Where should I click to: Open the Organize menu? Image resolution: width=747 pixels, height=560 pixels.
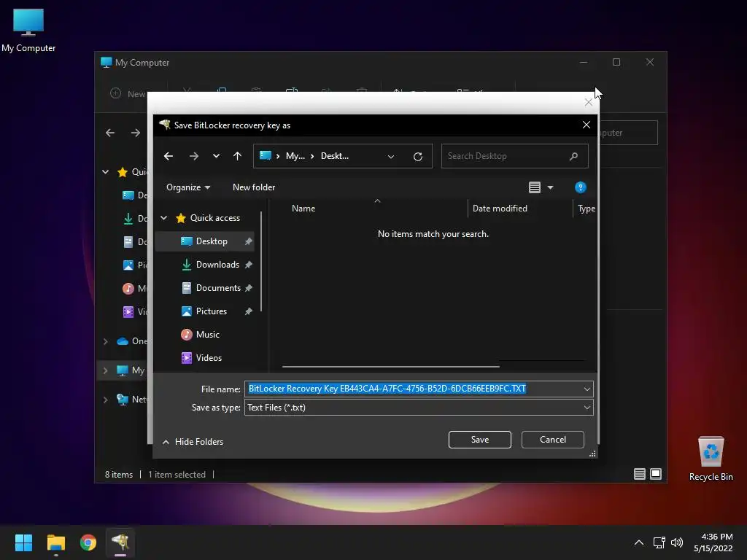coord(188,187)
